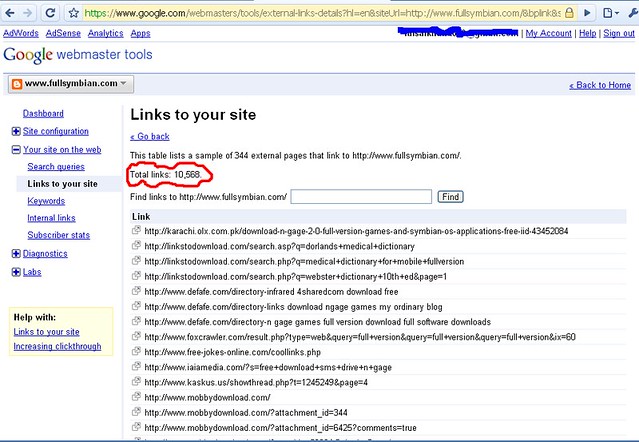
Task: Open external link icon for defafe ngage games blog row
Action: 136,306
